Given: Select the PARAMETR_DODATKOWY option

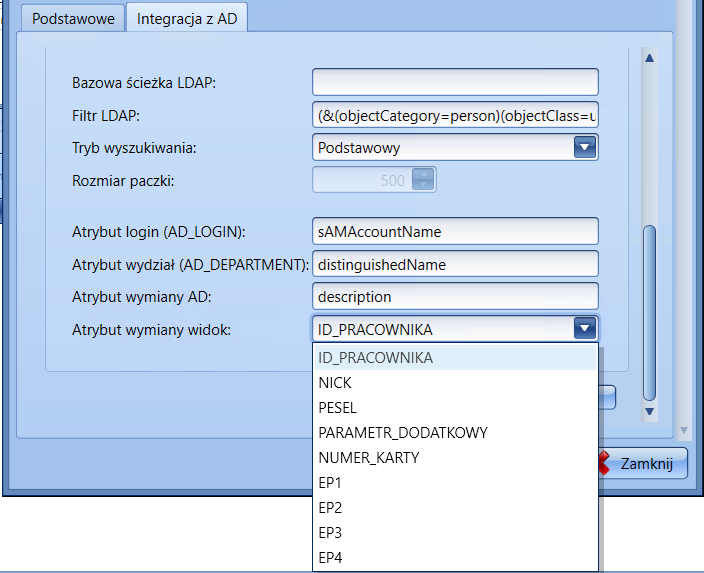Looking at the screenshot, I should [x=455, y=432].
